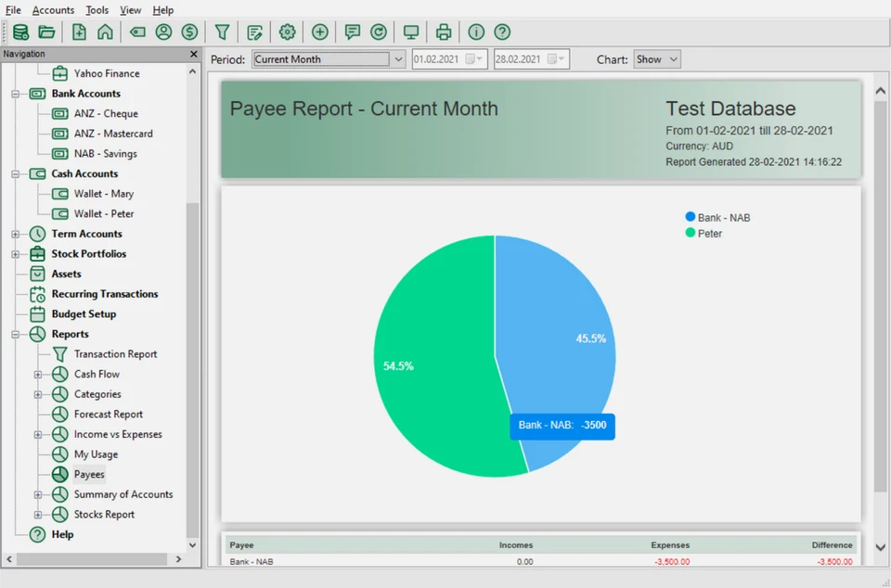Open the payee manager person icon
The width and height of the screenshot is (891, 588).
[x=163, y=32]
